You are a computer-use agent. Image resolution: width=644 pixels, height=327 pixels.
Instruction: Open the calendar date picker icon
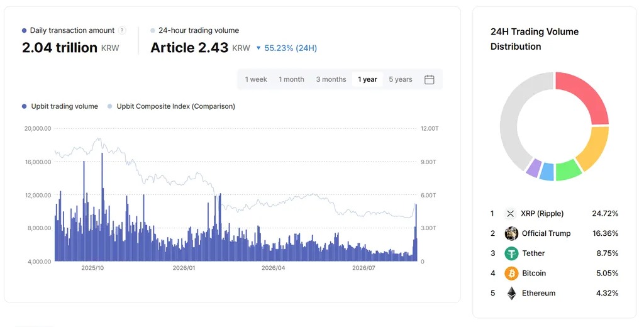click(429, 79)
